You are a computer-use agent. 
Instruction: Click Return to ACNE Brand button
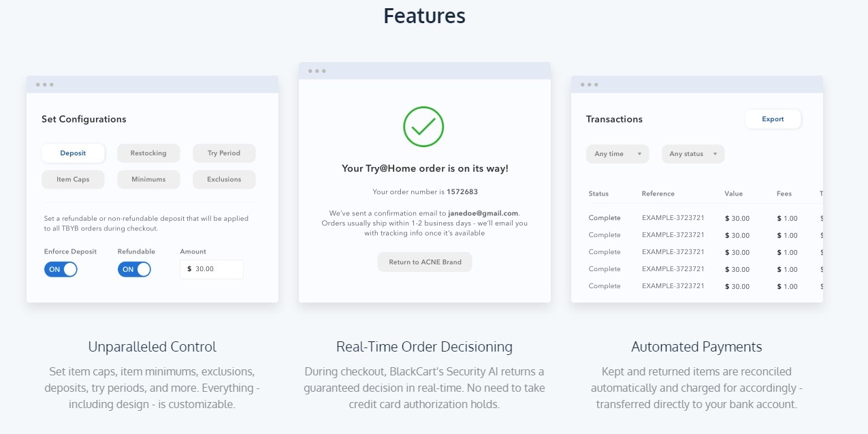[x=425, y=262]
